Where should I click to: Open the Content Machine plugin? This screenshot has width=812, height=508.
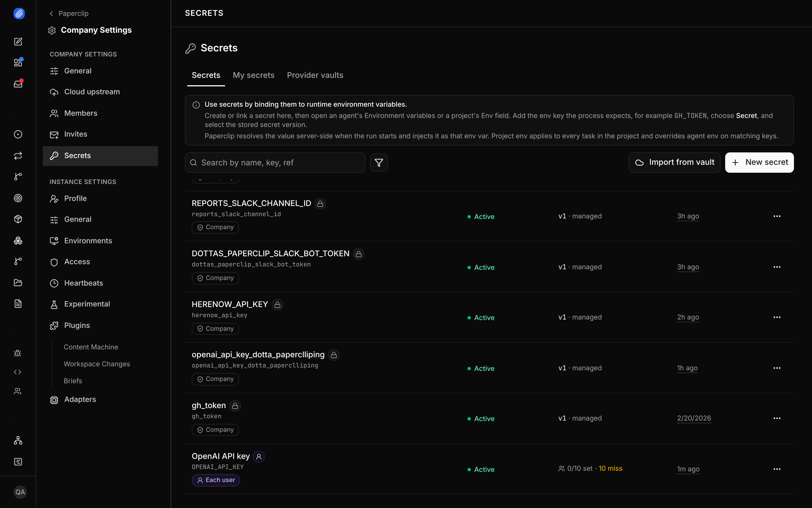pyautogui.click(x=91, y=347)
